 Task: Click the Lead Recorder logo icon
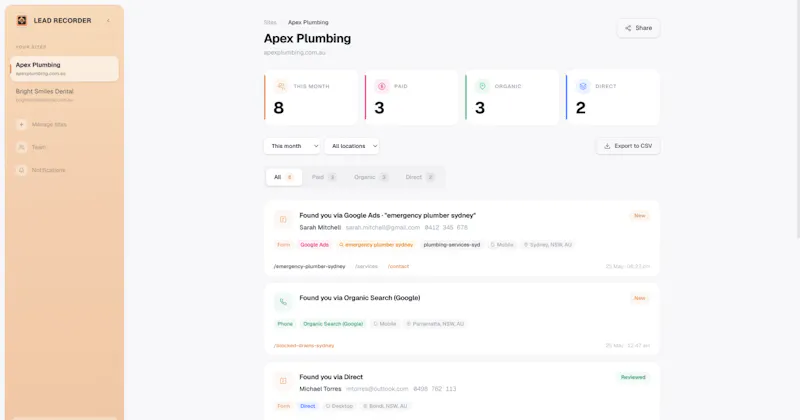pyautogui.click(x=21, y=20)
